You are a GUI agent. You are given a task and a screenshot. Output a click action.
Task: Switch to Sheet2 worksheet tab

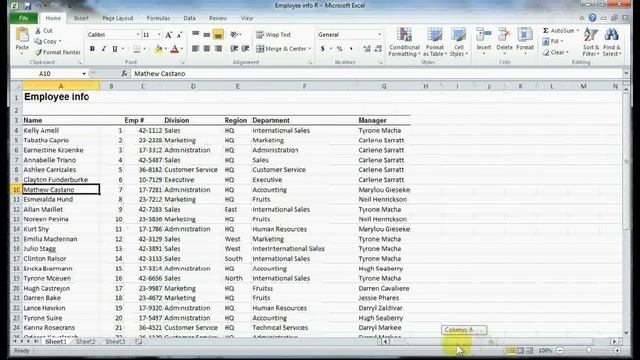(x=85, y=341)
